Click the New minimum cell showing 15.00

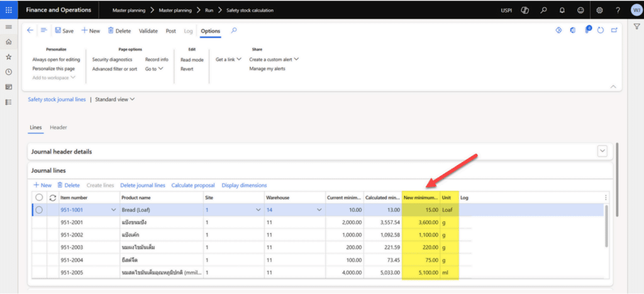point(421,210)
